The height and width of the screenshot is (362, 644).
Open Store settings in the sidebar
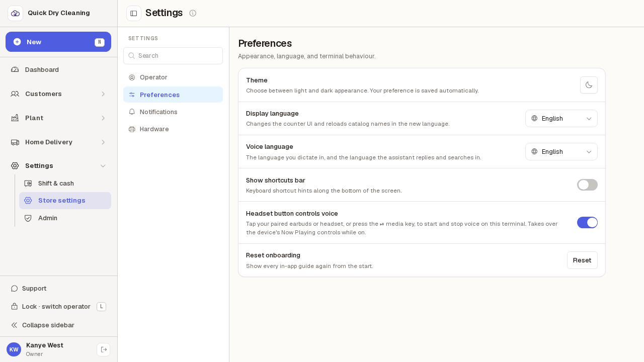(65, 201)
